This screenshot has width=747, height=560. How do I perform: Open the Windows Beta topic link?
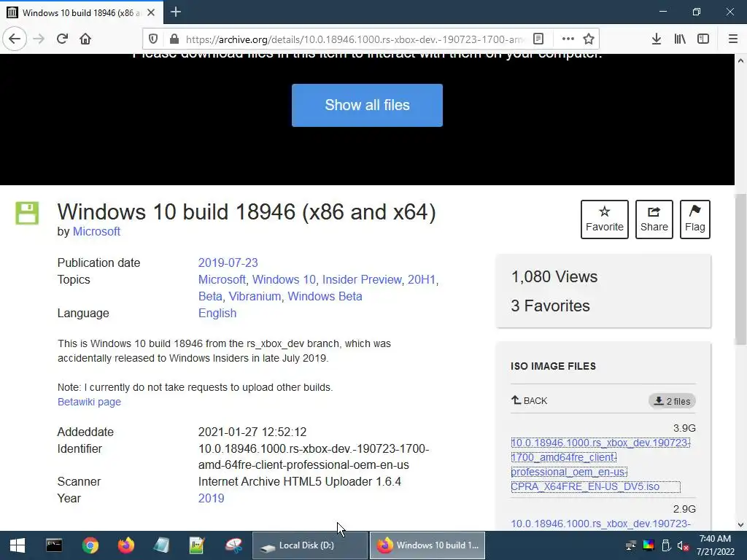pyautogui.click(x=325, y=296)
